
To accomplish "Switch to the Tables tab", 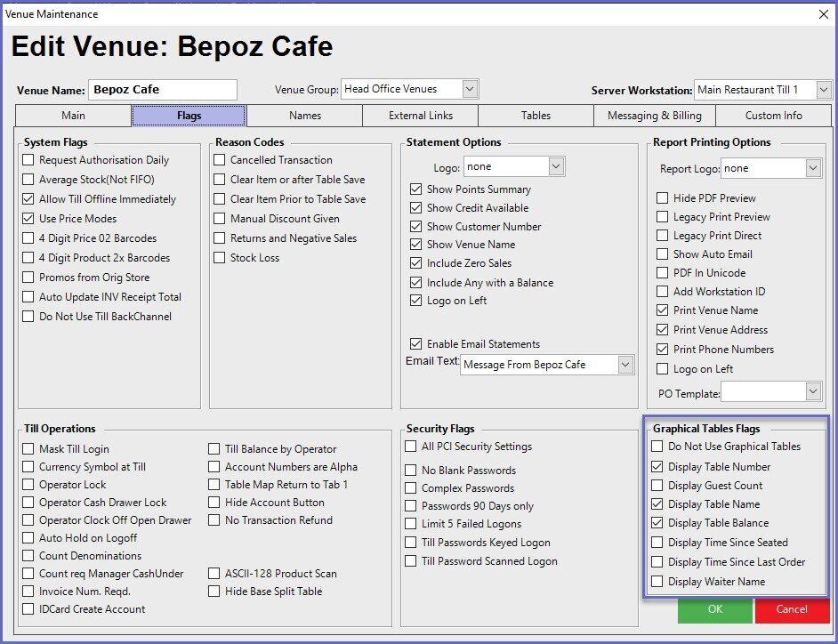I will pyautogui.click(x=536, y=116).
